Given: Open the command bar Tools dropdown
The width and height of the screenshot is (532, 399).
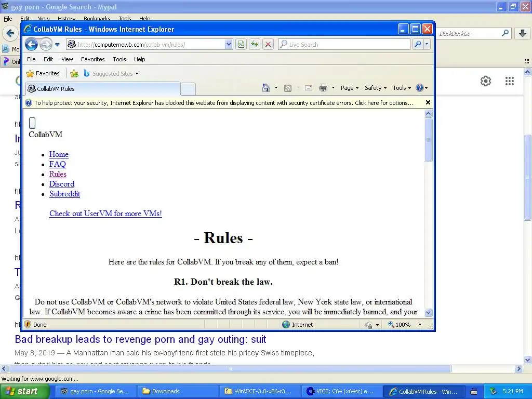Looking at the screenshot, I should coord(402,88).
